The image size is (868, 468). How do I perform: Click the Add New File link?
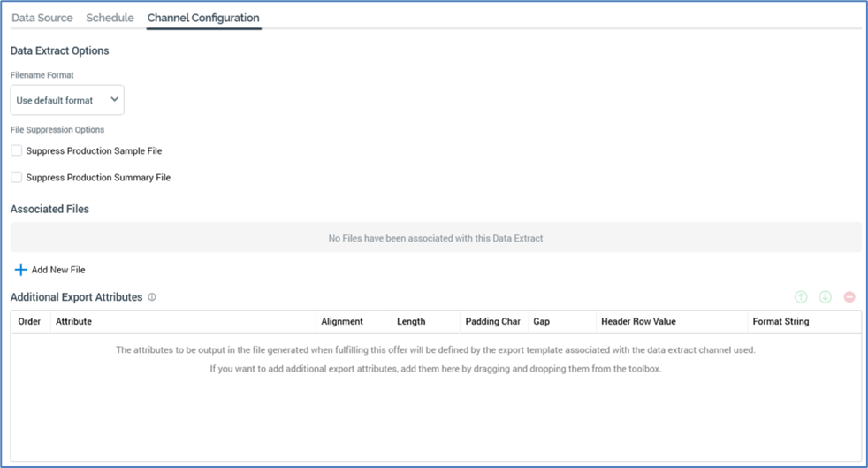click(x=58, y=270)
